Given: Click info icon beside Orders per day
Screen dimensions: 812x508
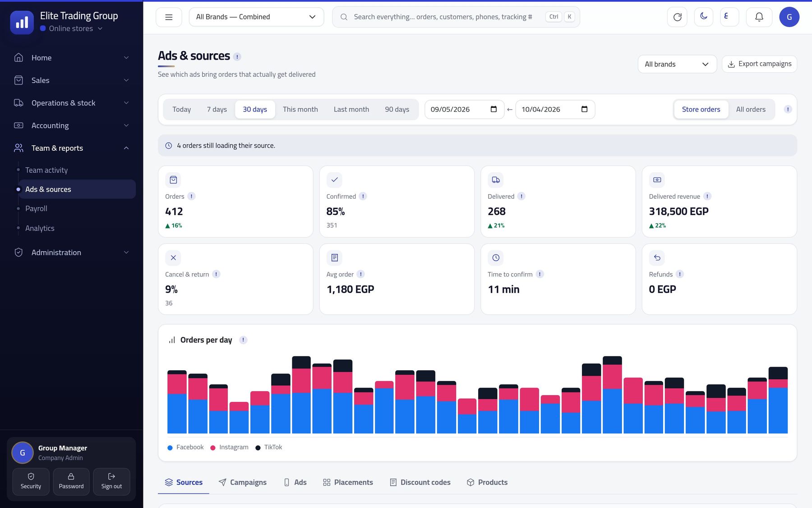Looking at the screenshot, I should click(x=243, y=340).
